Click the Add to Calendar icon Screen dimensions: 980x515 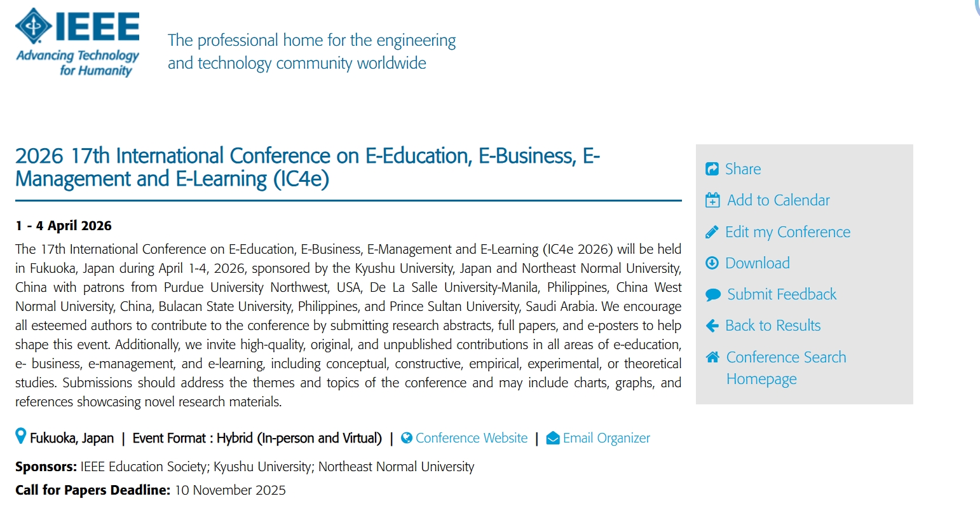click(712, 200)
